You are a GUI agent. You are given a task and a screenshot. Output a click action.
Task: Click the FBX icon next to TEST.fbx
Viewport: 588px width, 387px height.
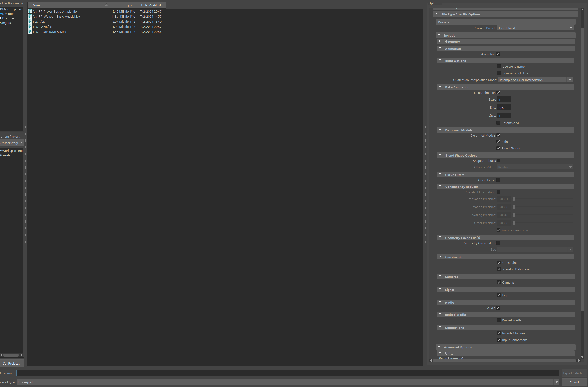[x=30, y=22]
